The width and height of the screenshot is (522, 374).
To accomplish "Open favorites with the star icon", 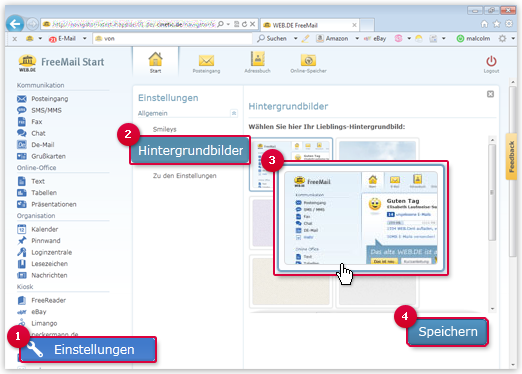I will pos(496,24).
